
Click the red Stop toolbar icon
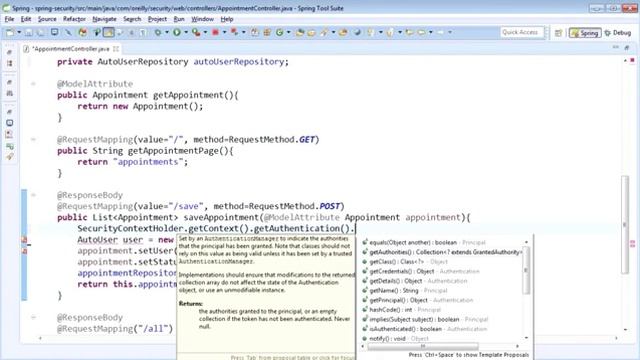215,33
